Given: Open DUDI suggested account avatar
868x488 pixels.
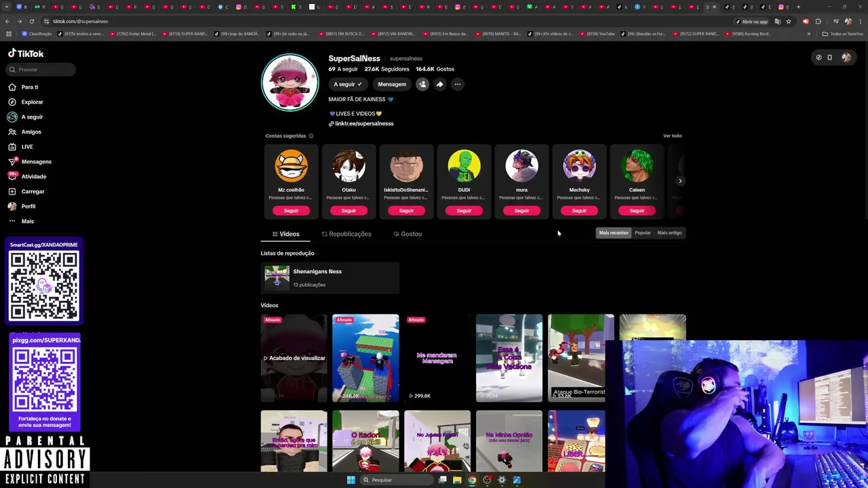Looking at the screenshot, I should tap(464, 166).
